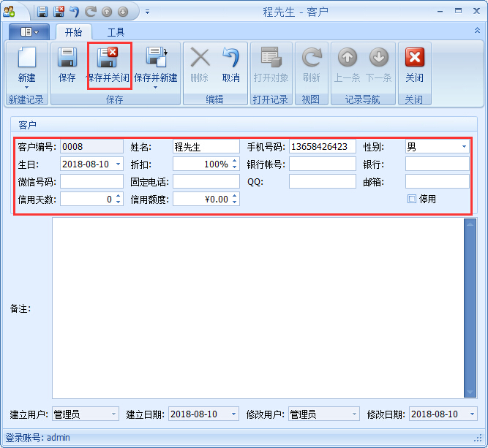The width and height of the screenshot is (488, 448).
Task: Click the 姓名 (Name) input field
Action: tap(206, 147)
